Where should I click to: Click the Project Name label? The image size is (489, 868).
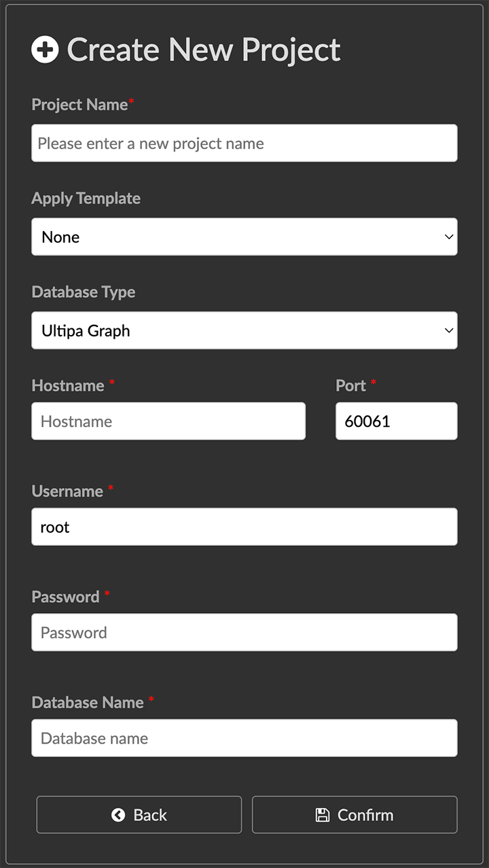point(79,105)
